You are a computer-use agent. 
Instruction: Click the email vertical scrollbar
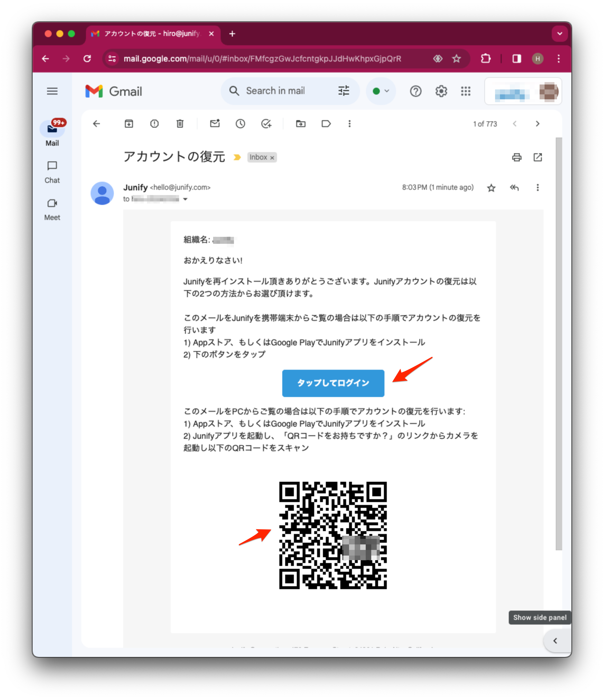(x=559, y=344)
